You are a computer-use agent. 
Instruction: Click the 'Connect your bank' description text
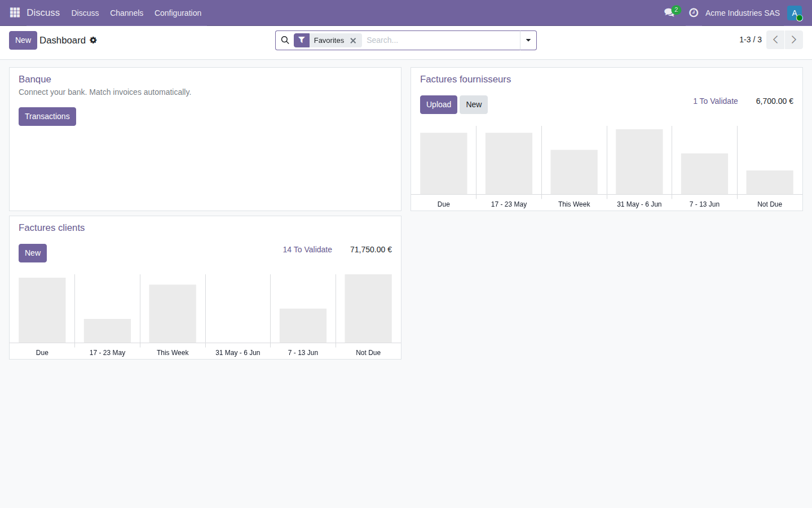(105, 92)
